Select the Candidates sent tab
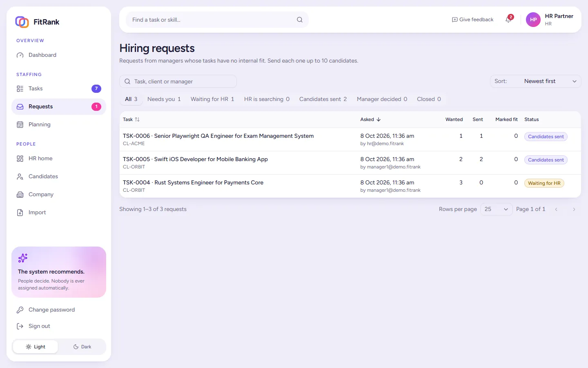 (x=323, y=99)
